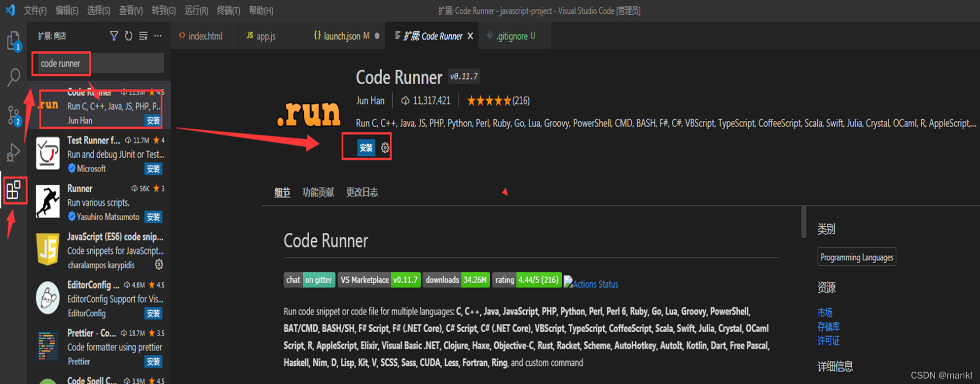Open the 查看(V) menu
Screen dimensions: 980x384
point(131,10)
